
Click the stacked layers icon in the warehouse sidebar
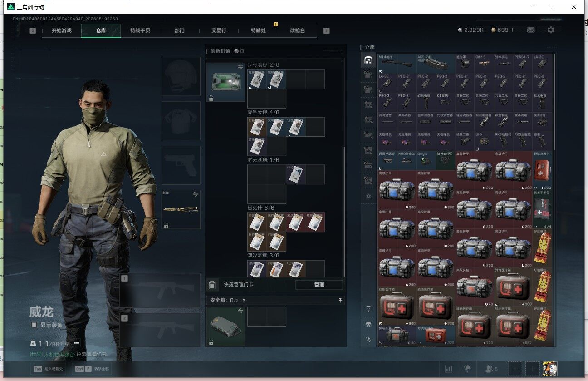pos(368,324)
